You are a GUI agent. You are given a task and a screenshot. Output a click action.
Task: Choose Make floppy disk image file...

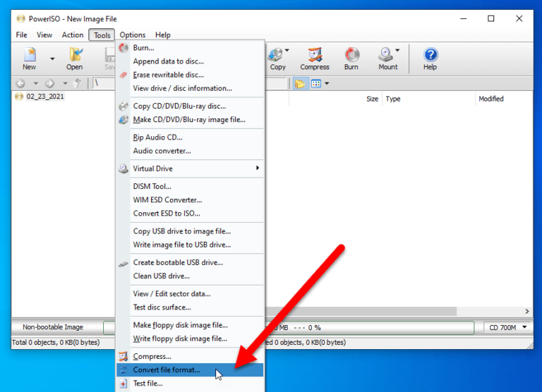(x=190, y=325)
